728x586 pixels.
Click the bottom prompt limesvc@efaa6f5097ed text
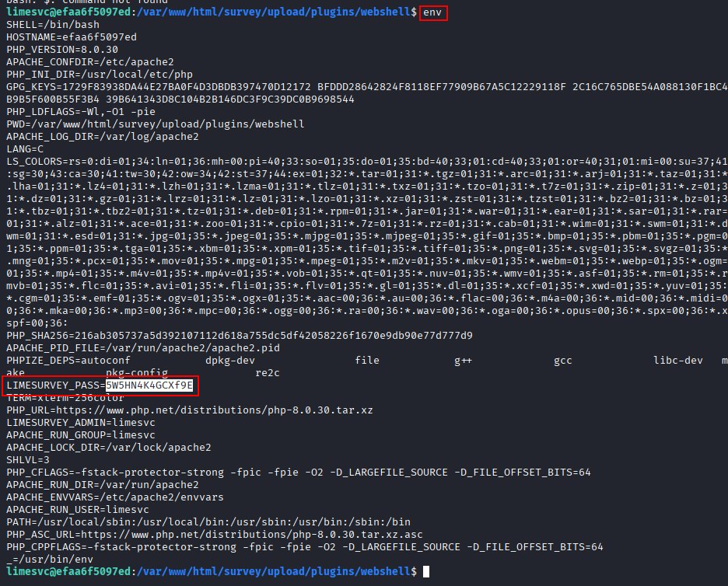68,571
